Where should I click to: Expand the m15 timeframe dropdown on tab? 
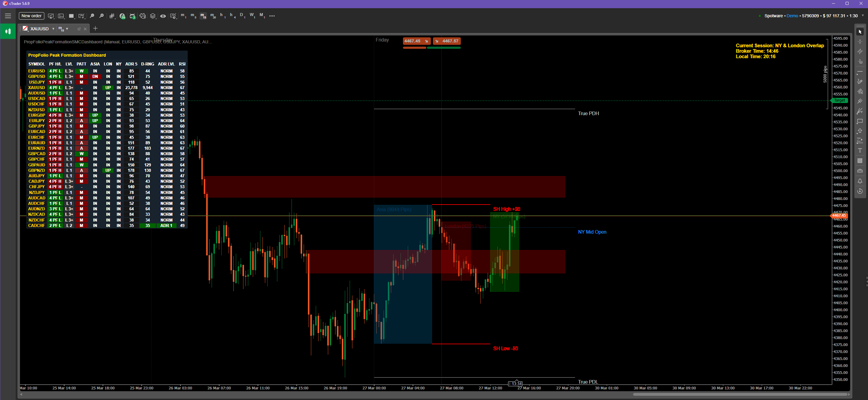67,29
